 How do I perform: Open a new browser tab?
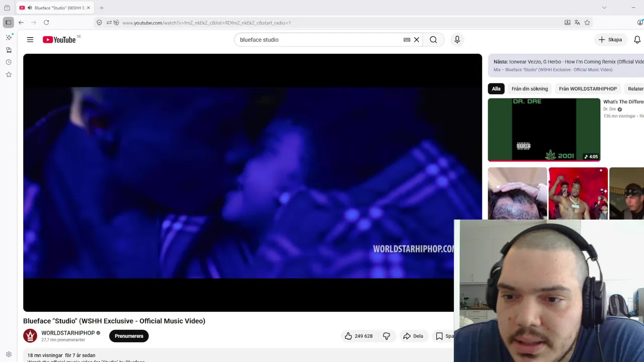tap(102, 8)
